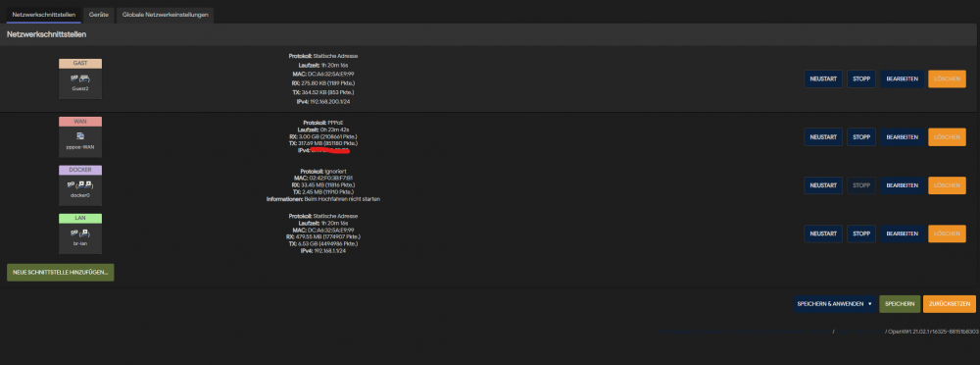Image resolution: width=980 pixels, height=365 pixels.
Task: Click the Guest2 device name
Action: click(80, 89)
